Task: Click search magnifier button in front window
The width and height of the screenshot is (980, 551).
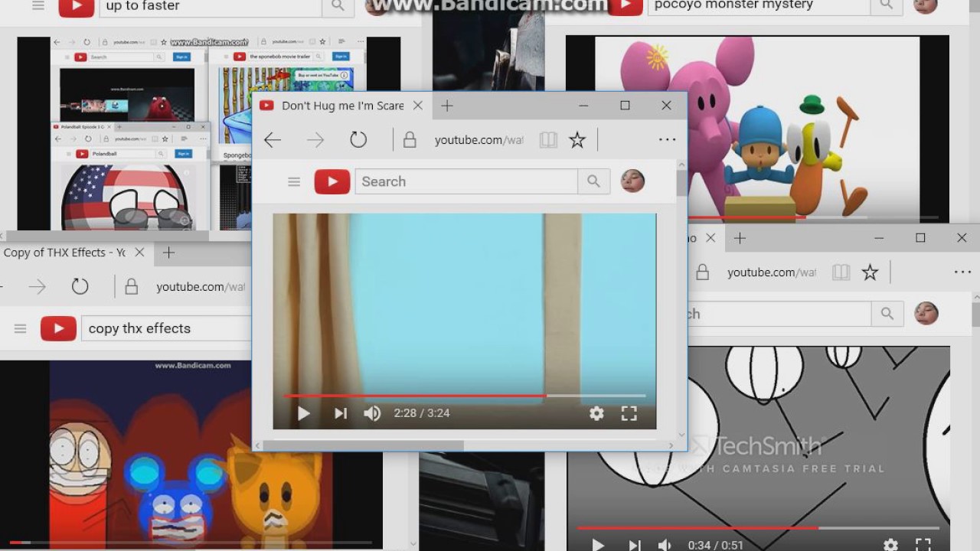Action: pos(593,181)
